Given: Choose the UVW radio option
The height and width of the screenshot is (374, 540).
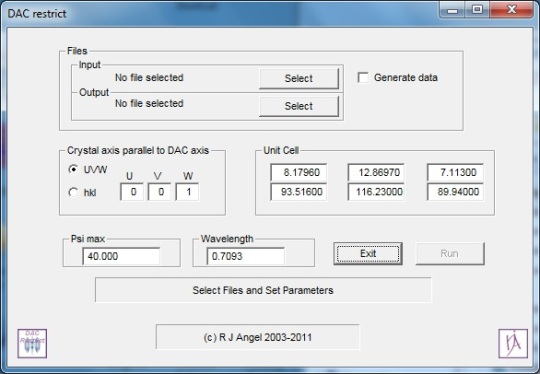Looking at the screenshot, I should (73, 169).
